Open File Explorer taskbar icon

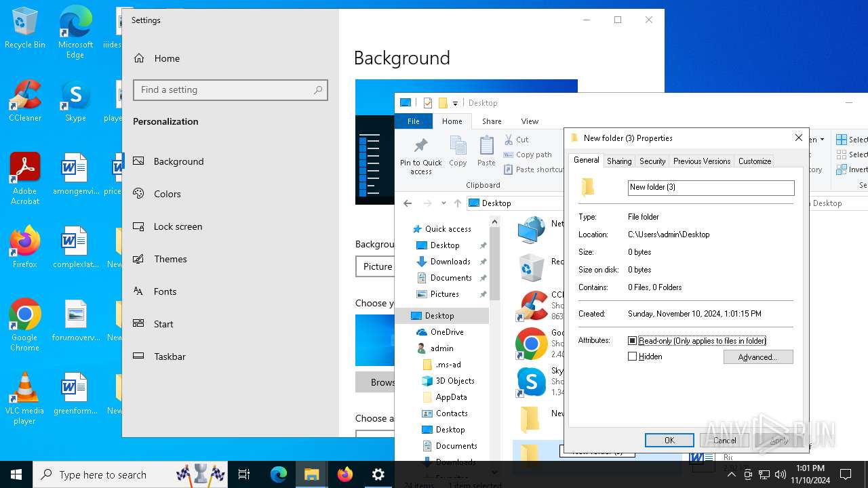(x=312, y=474)
